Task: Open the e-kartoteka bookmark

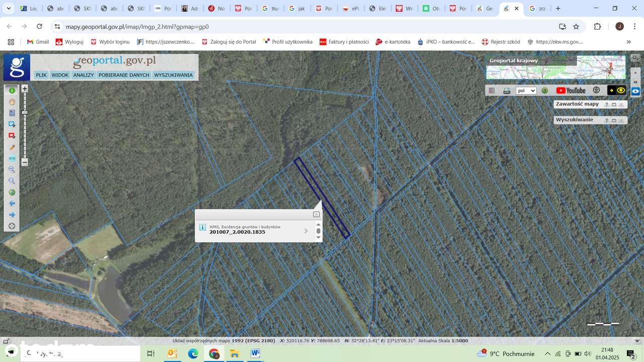Action: click(x=393, y=42)
